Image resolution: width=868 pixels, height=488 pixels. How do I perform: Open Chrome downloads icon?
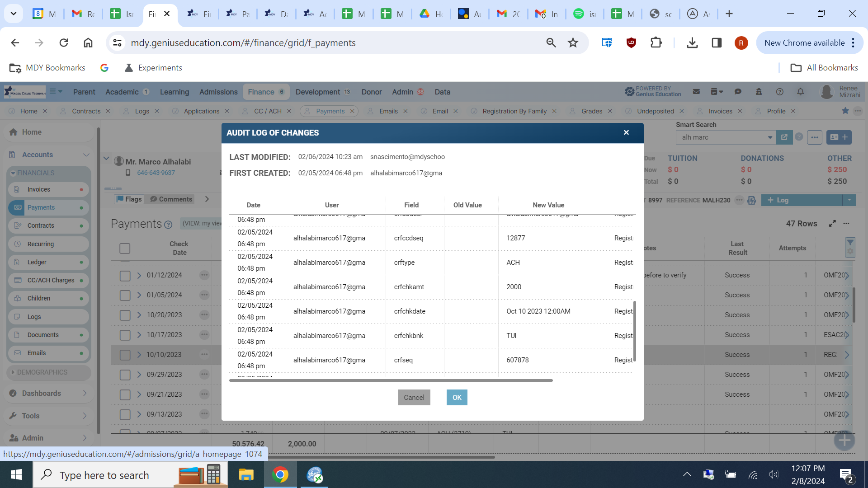click(692, 43)
